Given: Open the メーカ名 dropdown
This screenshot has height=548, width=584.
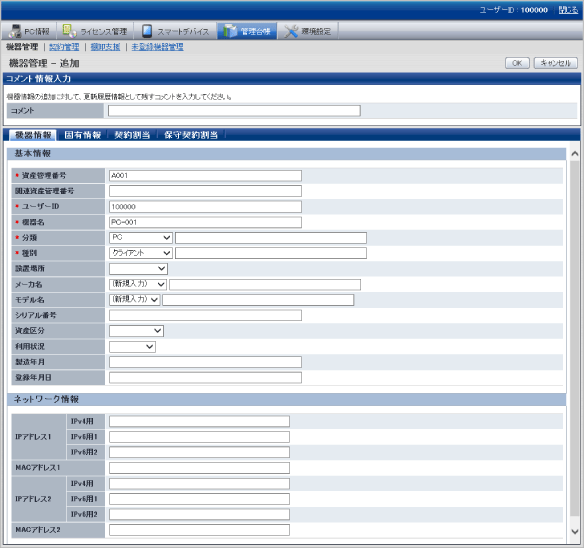Looking at the screenshot, I should pyautogui.click(x=138, y=284).
